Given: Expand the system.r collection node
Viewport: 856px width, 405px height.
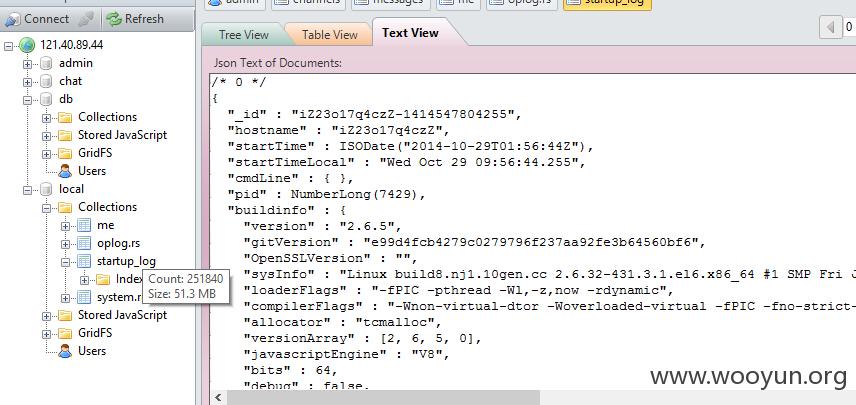Looking at the screenshot, I should click(x=66, y=298).
